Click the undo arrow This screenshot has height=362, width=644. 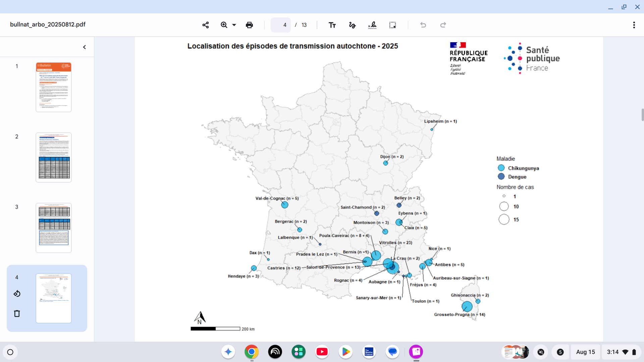tap(423, 25)
